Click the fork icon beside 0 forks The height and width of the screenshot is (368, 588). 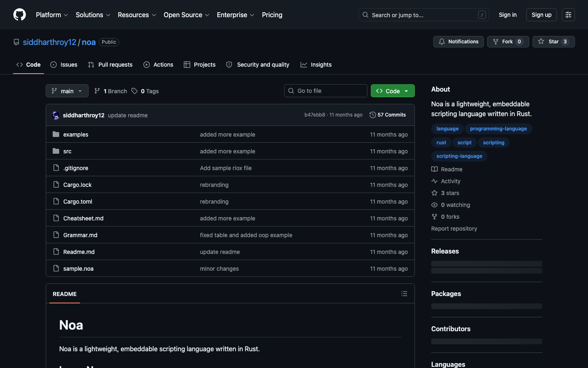click(434, 217)
